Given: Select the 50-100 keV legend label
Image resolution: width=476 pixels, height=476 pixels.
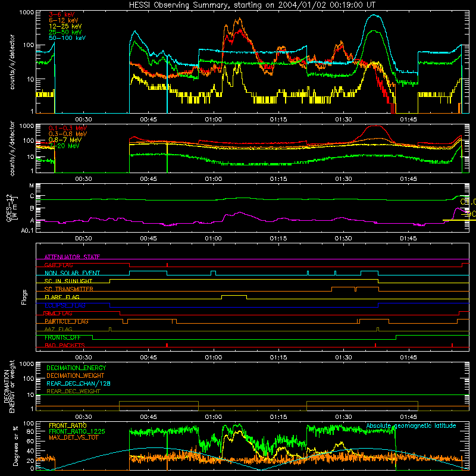Looking at the screenshot, I should [x=67, y=38].
